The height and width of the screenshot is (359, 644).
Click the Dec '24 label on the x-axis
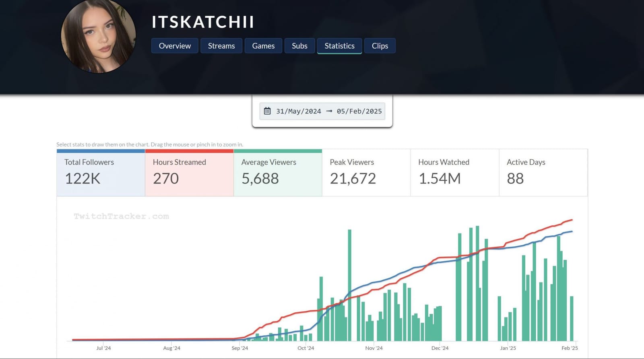pos(440,348)
